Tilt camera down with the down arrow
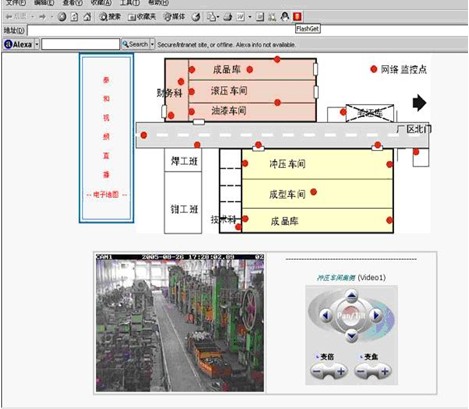 point(352,335)
